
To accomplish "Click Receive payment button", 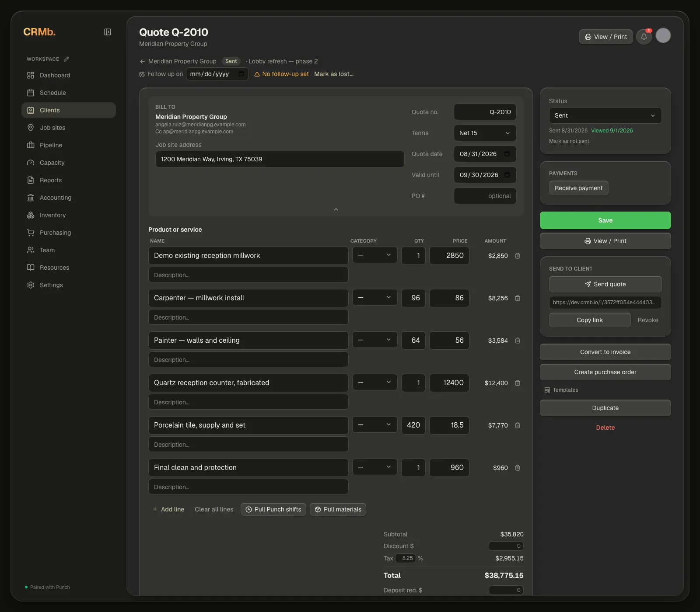I will [578, 188].
